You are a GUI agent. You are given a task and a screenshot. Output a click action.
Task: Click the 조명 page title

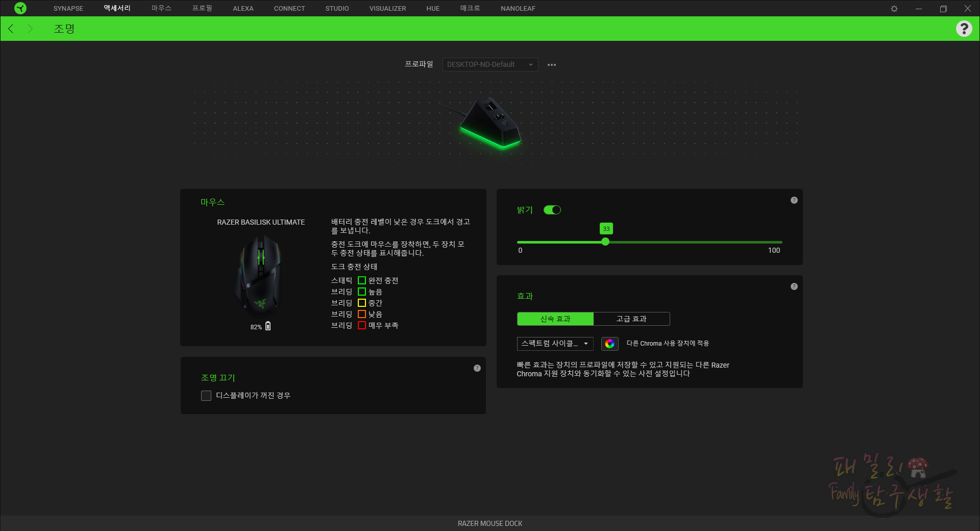(64, 29)
